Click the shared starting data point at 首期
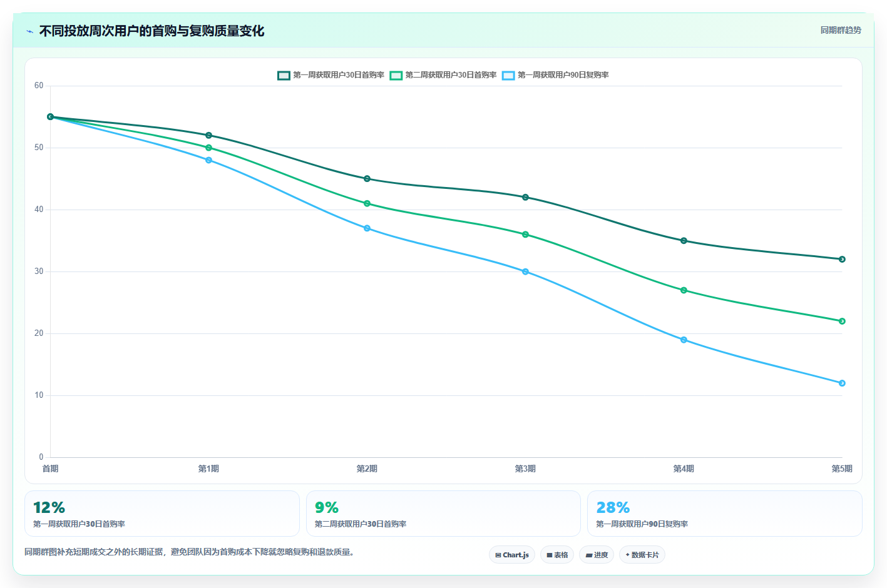This screenshot has width=887, height=588. click(51, 117)
